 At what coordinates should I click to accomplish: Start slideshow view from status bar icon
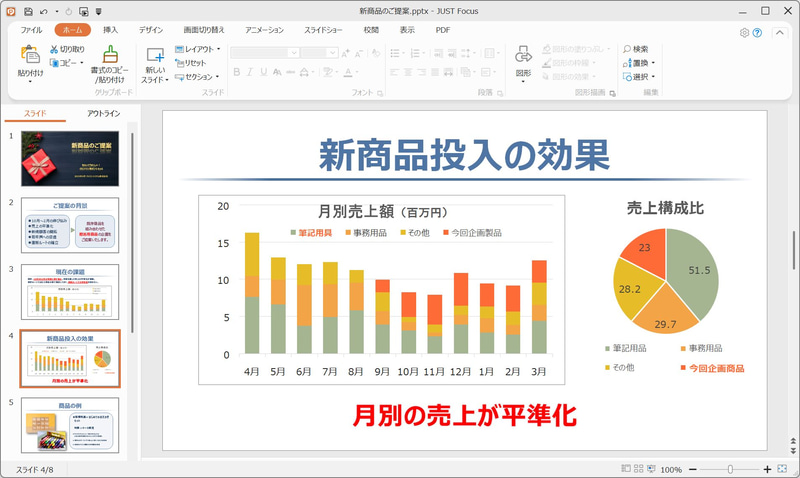(651, 468)
